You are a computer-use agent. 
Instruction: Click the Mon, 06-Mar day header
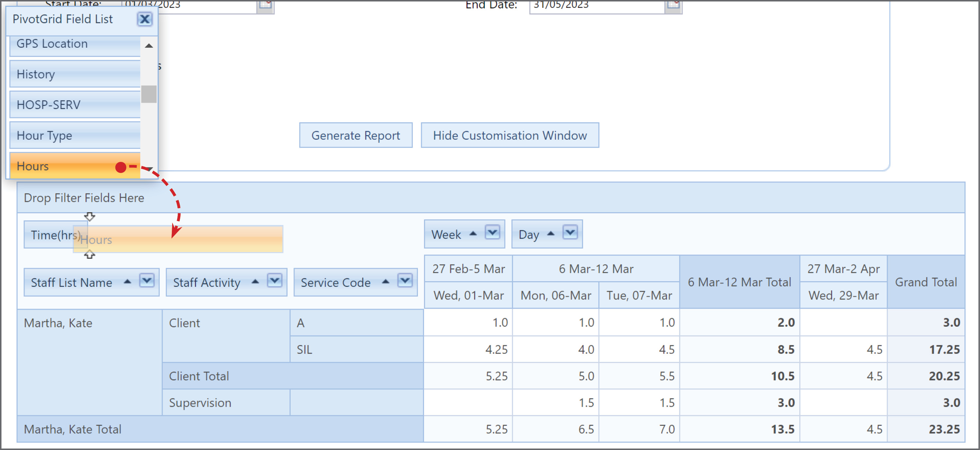pos(555,295)
